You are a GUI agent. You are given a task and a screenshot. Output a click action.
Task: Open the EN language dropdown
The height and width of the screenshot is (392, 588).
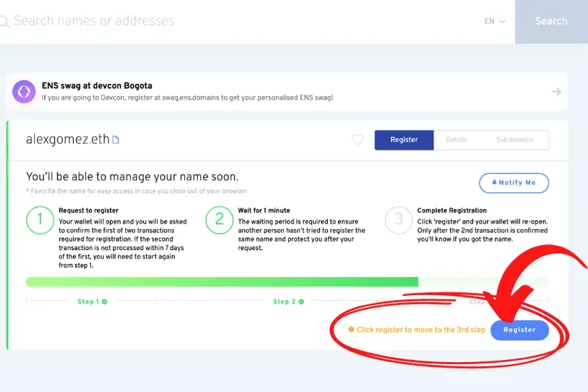494,22
